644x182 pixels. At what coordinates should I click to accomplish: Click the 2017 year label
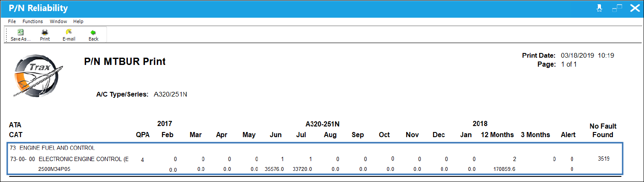(165, 124)
